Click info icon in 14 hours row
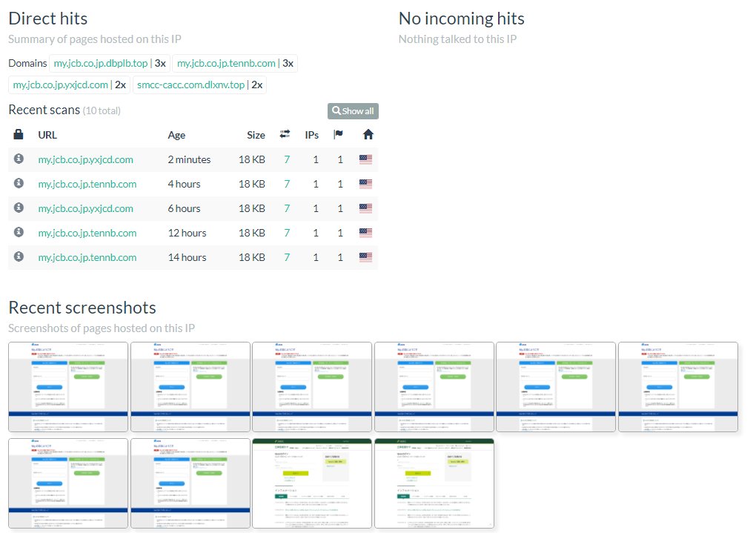 coord(19,256)
